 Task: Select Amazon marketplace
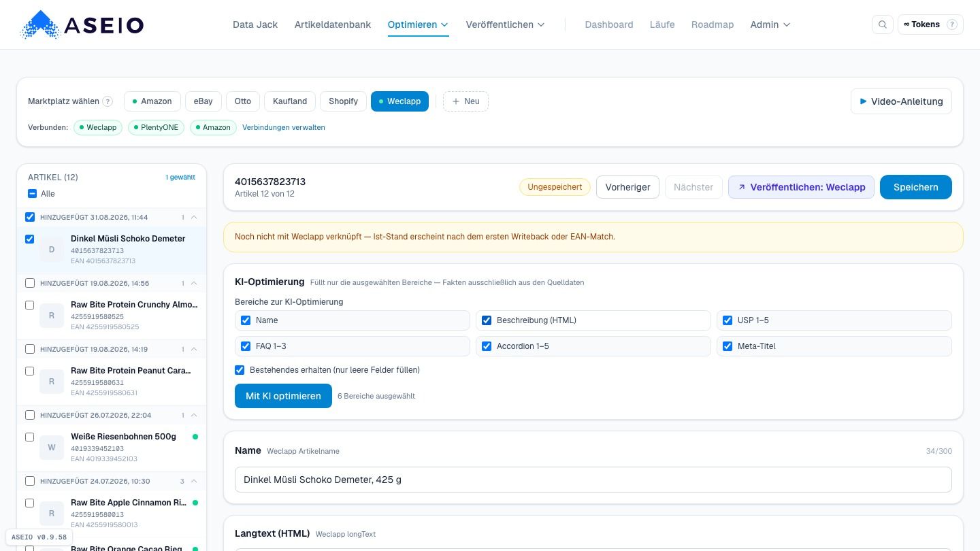pyautogui.click(x=152, y=101)
